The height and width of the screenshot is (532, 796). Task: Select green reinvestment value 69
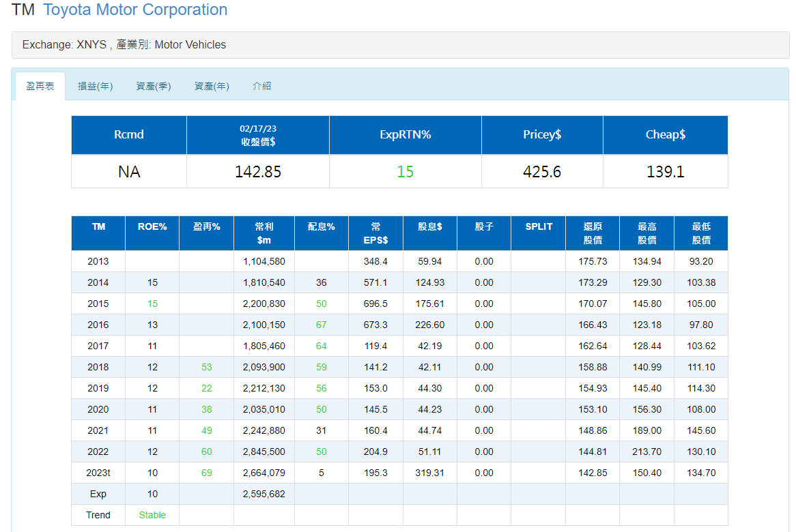pos(207,473)
